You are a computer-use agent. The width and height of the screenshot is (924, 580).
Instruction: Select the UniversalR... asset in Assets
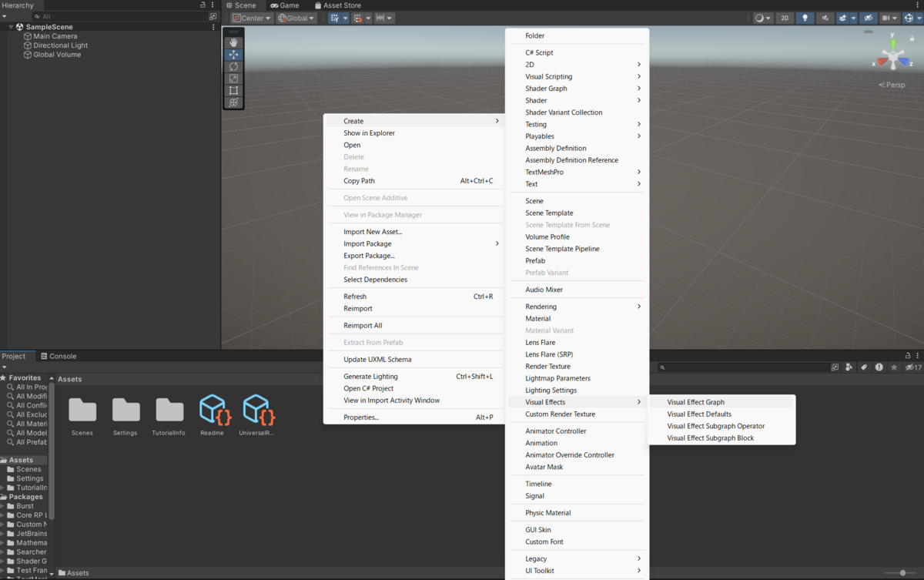pos(256,416)
